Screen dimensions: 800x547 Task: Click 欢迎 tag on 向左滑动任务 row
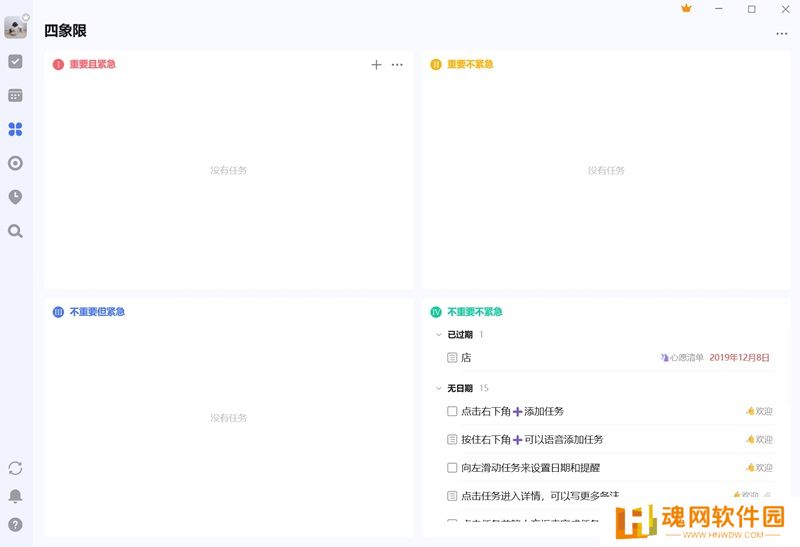pos(759,467)
